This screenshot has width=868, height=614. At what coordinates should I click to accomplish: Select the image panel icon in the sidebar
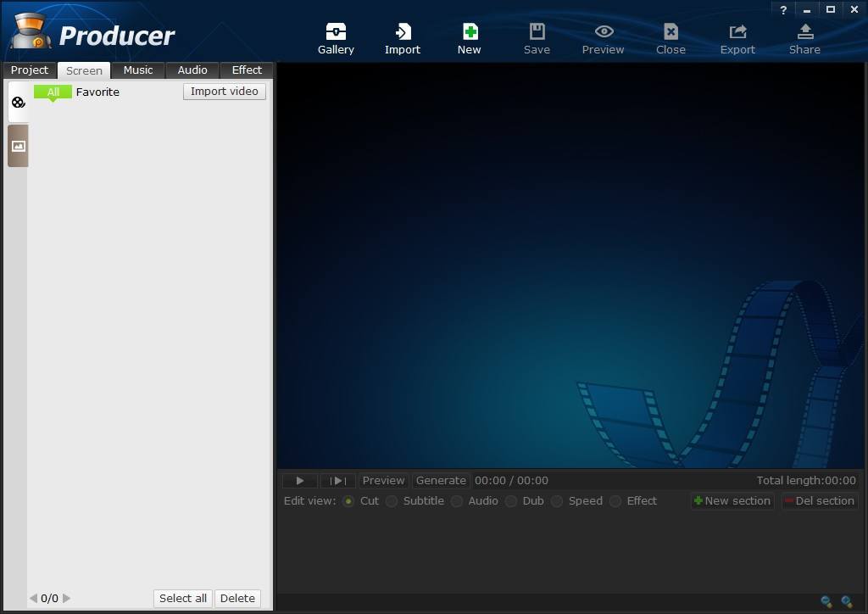(x=17, y=145)
